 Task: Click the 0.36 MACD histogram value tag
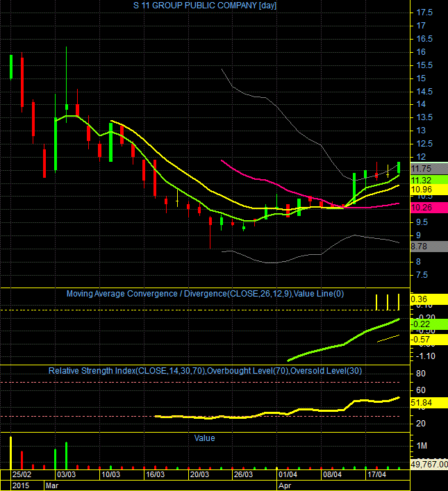click(429, 299)
